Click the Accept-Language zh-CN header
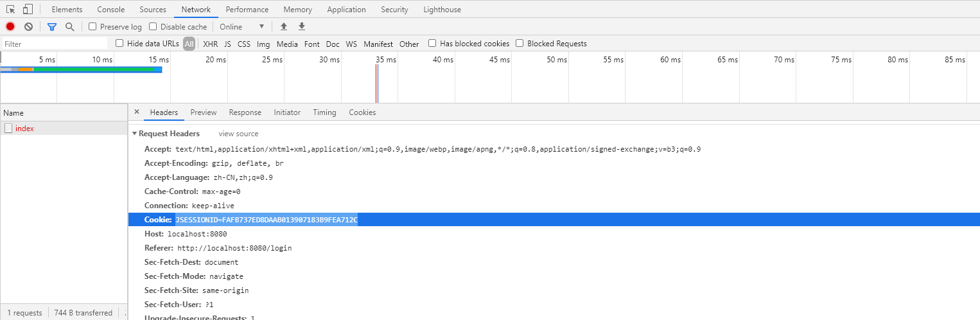Image resolution: width=980 pixels, height=320 pixels. click(209, 177)
